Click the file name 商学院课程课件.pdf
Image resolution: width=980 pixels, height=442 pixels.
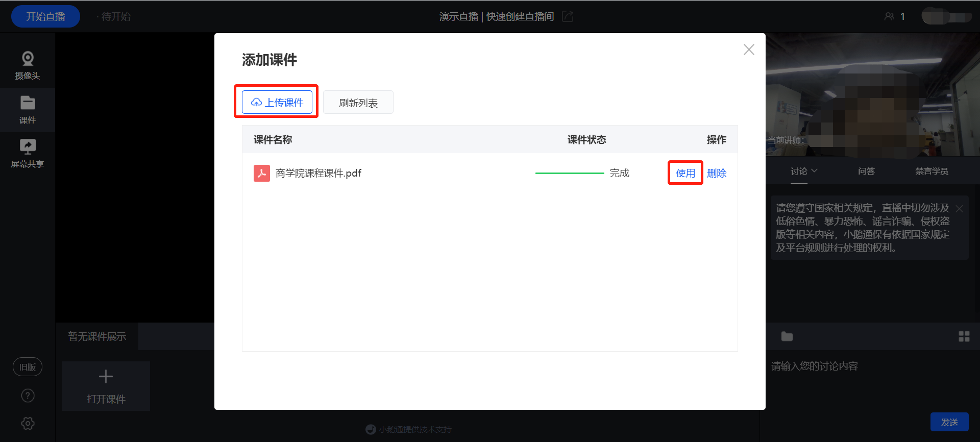click(318, 173)
